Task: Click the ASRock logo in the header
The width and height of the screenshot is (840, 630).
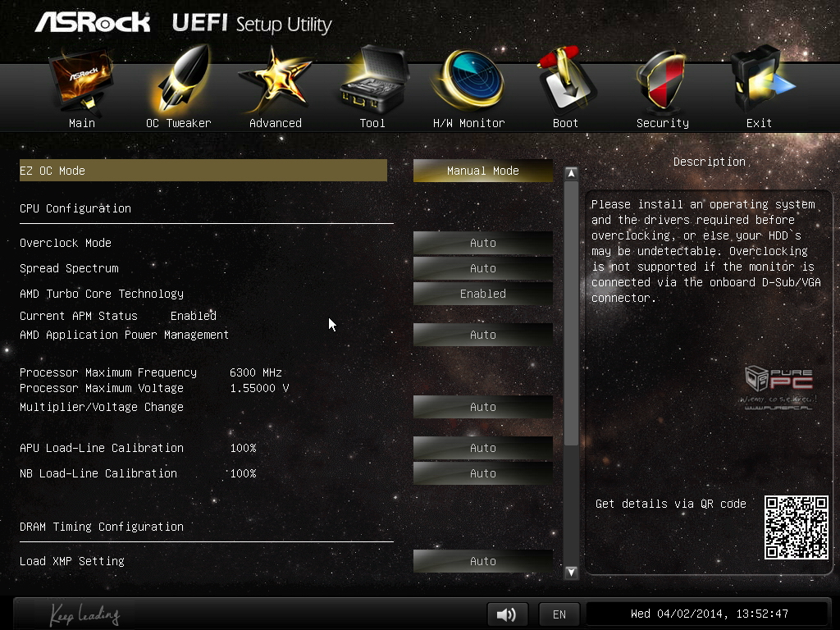Action: coord(92,22)
